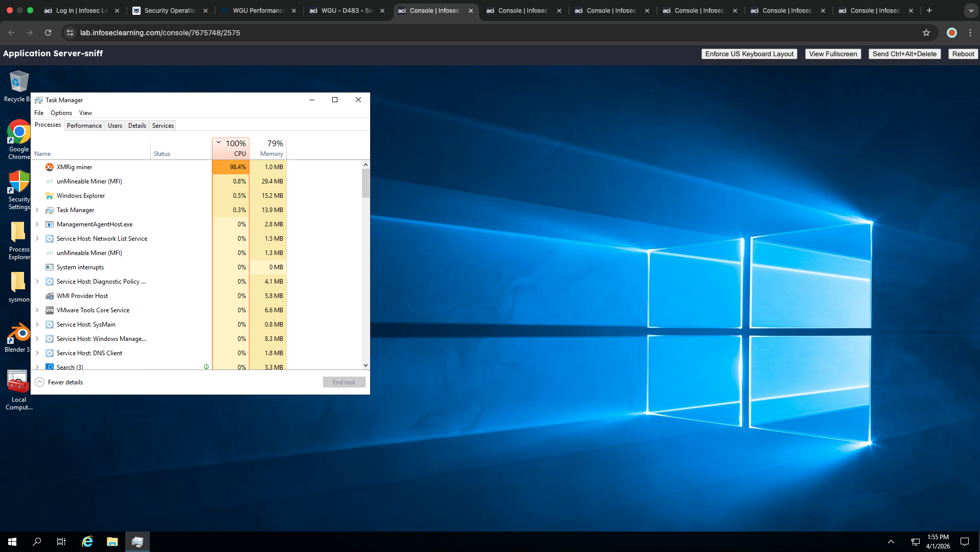Open the sysmon desktop folder
Viewport: 980px width, 552px height.
pyautogui.click(x=18, y=283)
